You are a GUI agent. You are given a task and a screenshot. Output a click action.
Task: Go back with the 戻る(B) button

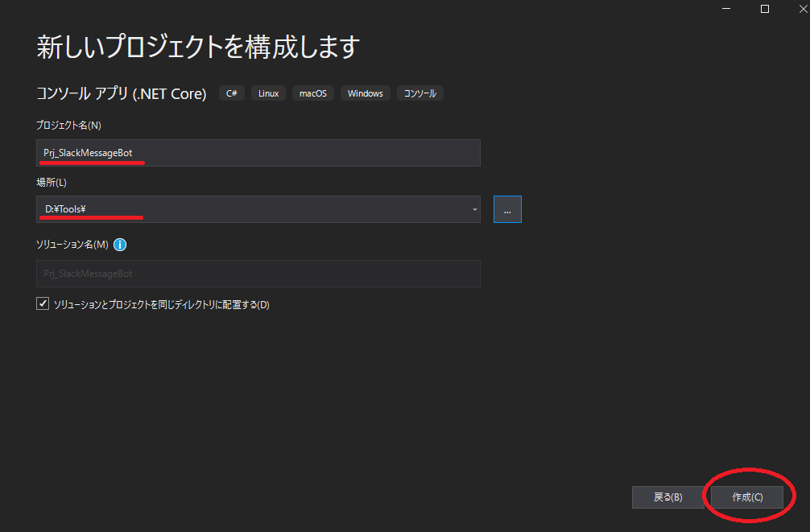click(668, 497)
